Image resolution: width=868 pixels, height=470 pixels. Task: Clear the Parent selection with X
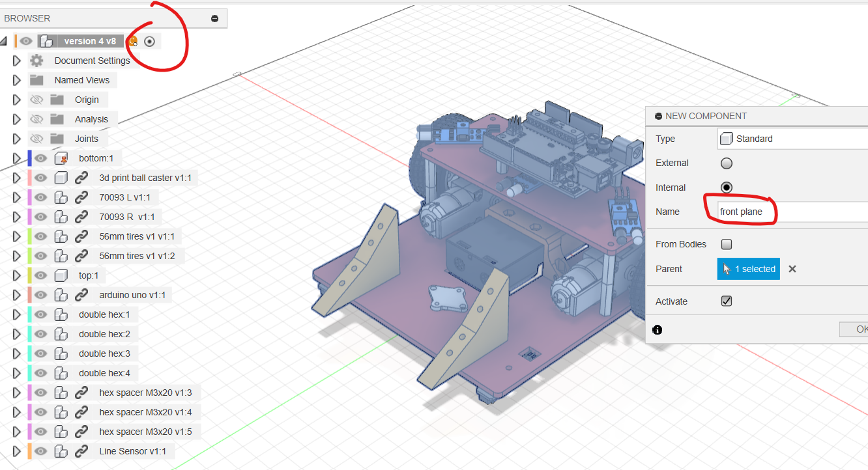tap(792, 269)
